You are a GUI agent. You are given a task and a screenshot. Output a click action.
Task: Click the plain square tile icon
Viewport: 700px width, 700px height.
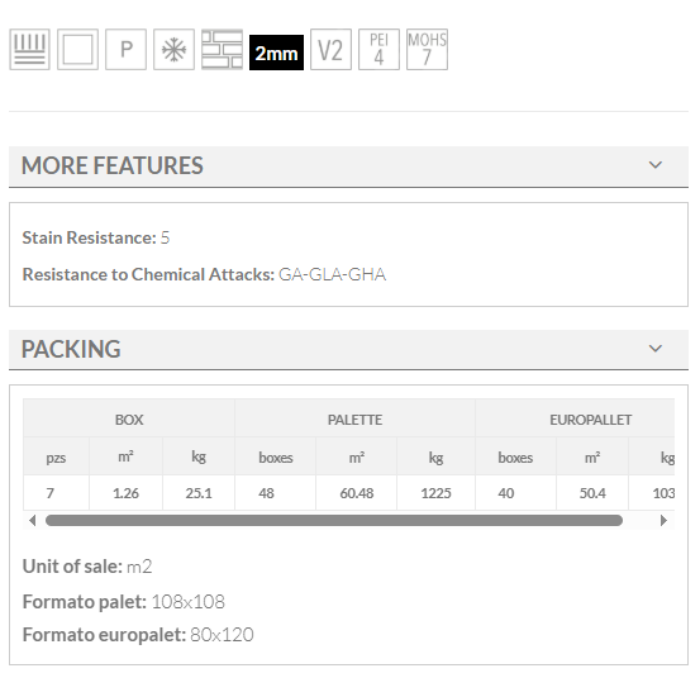pyautogui.click(x=76, y=50)
